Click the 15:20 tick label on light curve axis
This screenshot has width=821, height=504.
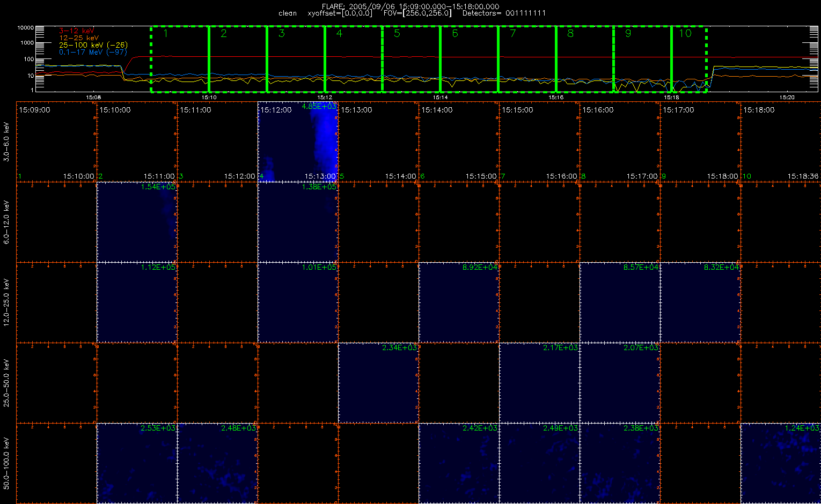[x=787, y=97]
